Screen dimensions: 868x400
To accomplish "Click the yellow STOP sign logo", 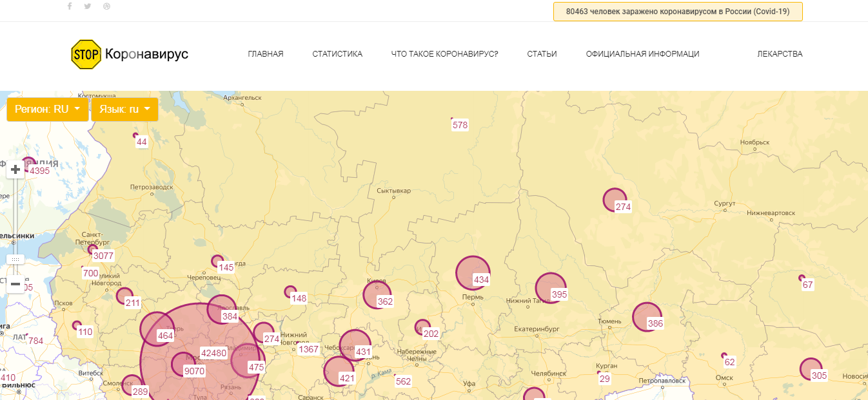I will click(x=86, y=54).
